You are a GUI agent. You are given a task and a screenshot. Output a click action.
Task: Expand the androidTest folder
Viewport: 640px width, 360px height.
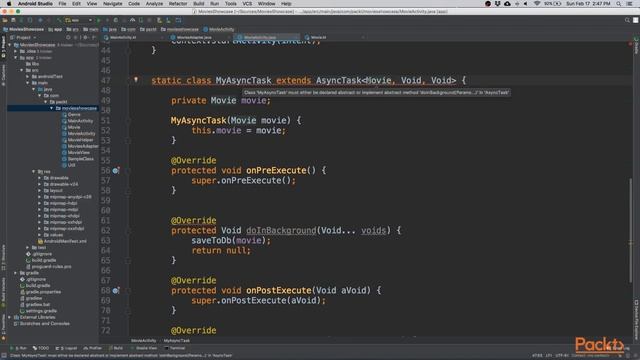(27, 76)
